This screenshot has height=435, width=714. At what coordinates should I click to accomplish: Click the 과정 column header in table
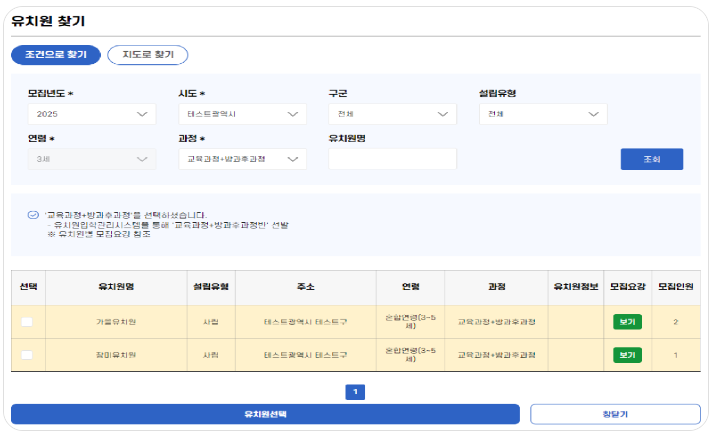pyautogui.click(x=496, y=287)
